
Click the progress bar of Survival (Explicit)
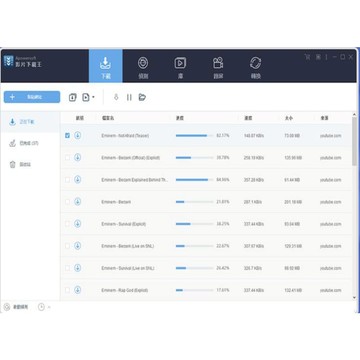coord(195,224)
